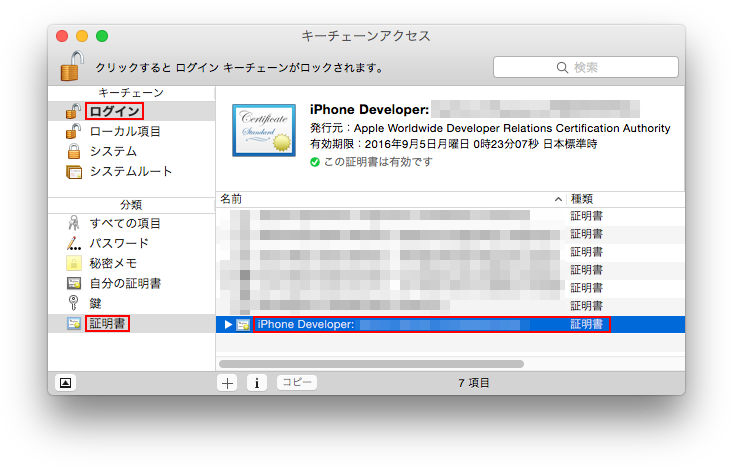
Task: Click the 有効期限 expiry date text
Action: 453,144
